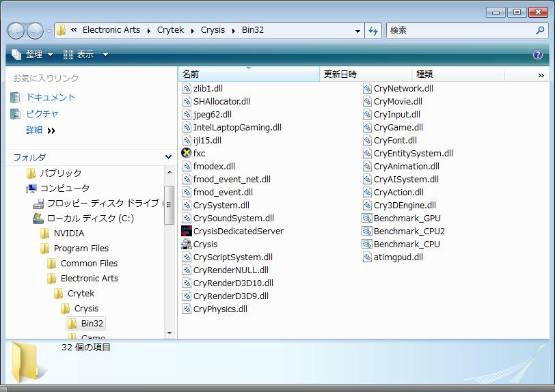
Task: Select Electronic Arts folder in tree
Action: pyautogui.click(x=89, y=279)
